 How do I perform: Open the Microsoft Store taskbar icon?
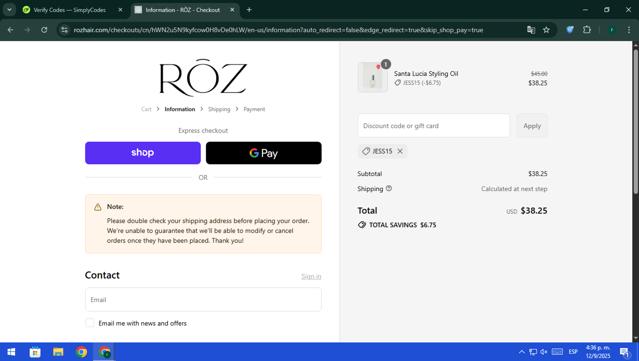(35, 352)
